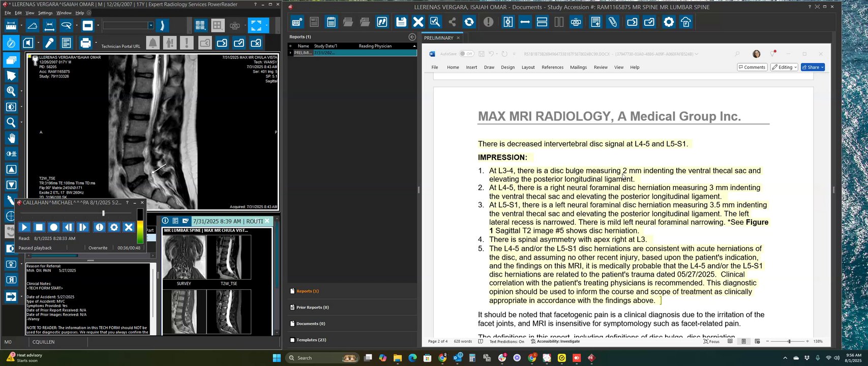
Task: Click Accessibility: Investigate in Word status bar
Action: (x=555, y=341)
